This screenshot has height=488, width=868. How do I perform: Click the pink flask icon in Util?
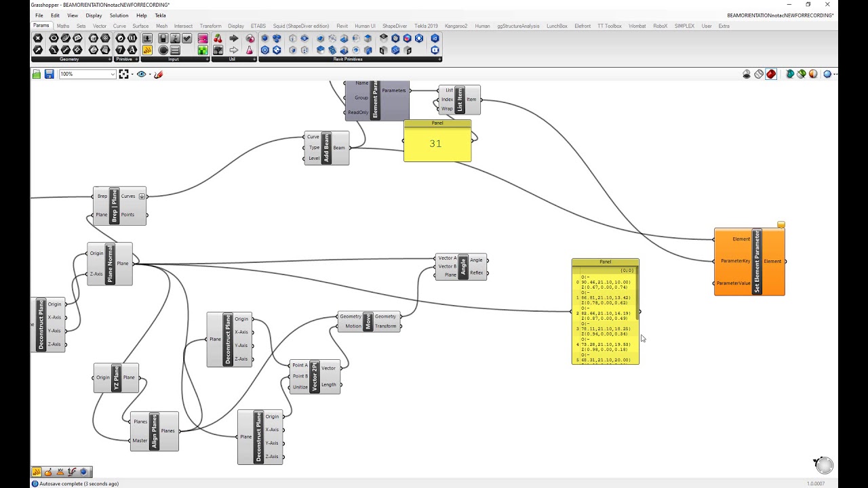tap(250, 49)
